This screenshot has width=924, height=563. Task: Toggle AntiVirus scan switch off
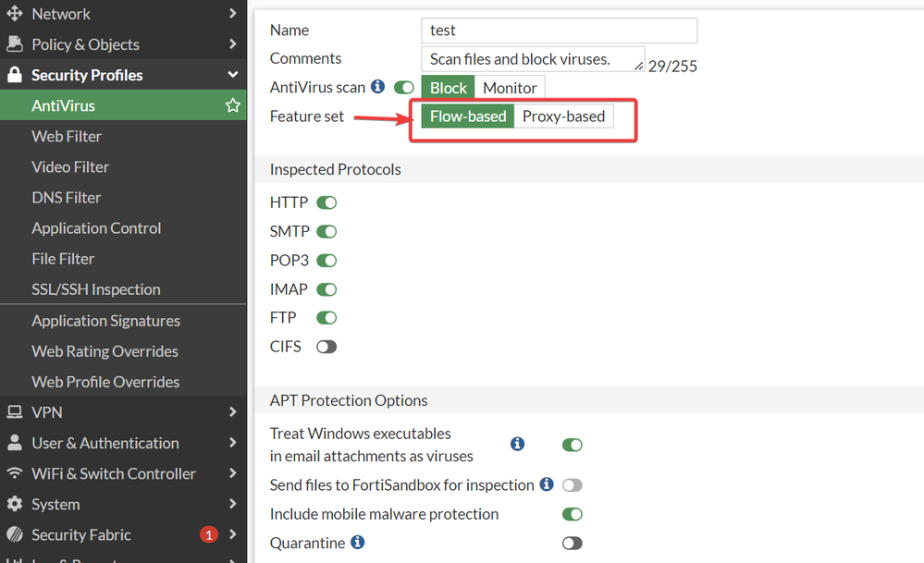pyautogui.click(x=404, y=88)
